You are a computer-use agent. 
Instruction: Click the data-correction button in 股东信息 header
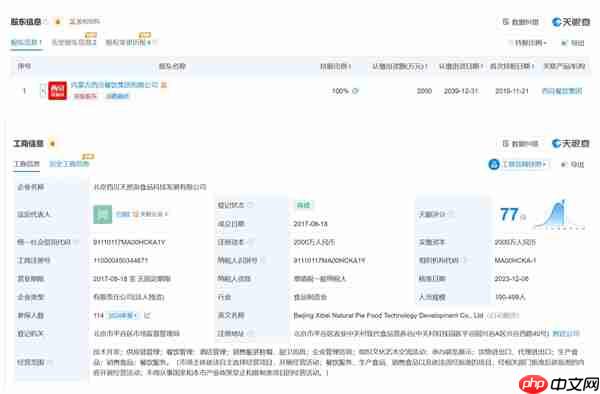tap(520, 22)
